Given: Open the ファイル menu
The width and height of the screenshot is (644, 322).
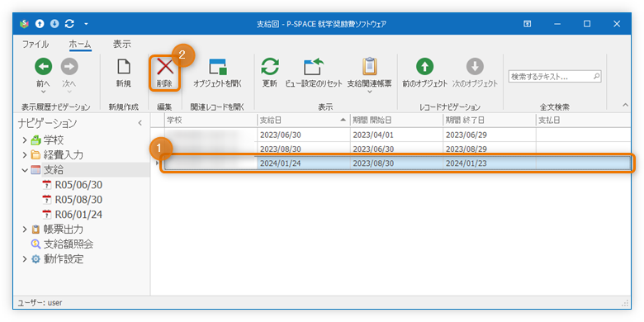Looking at the screenshot, I should click(x=36, y=44).
